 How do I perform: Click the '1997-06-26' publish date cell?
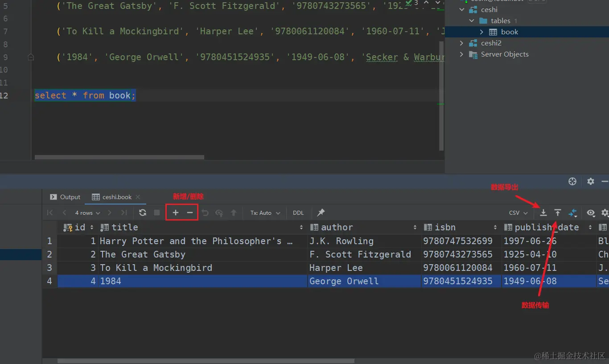click(x=549, y=241)
